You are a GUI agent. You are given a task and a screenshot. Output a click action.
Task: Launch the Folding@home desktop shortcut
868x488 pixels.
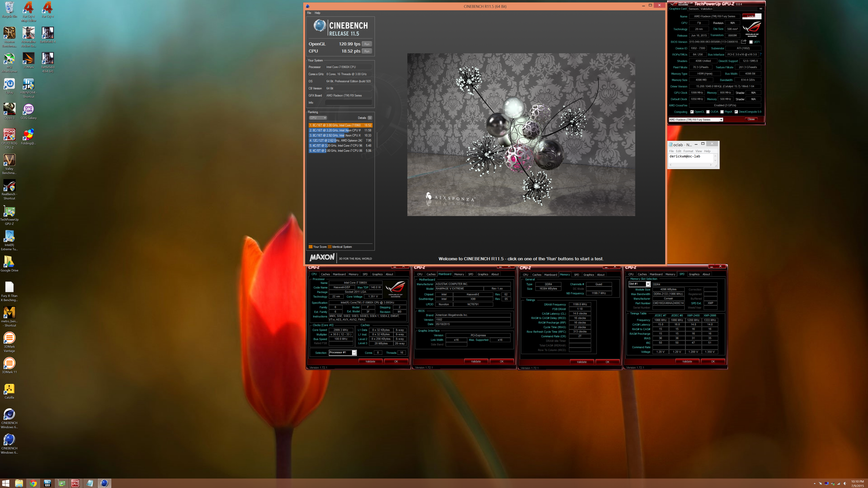tap(29, 137)
